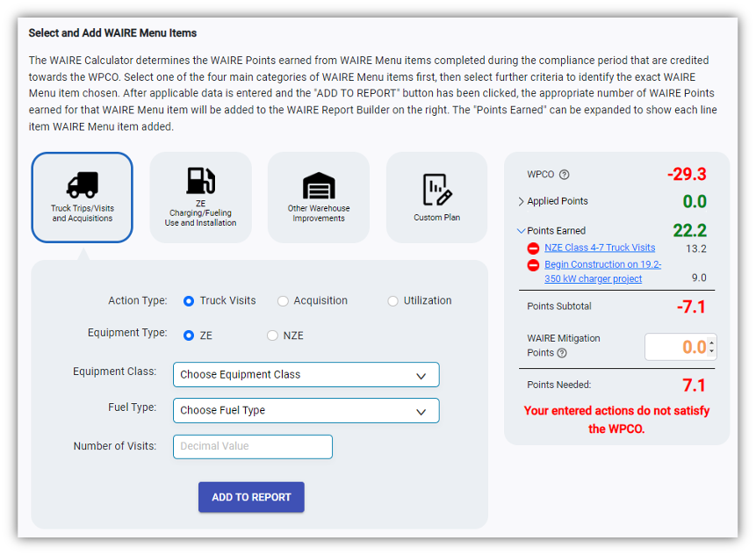Open the Custom Plan category
The width and height of the screenshot is (756, 555).
[436, 197]
